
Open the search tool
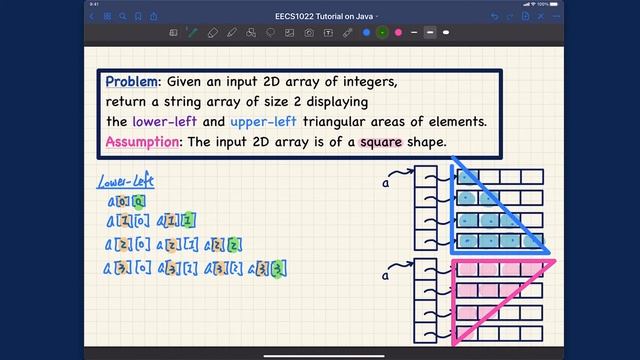[x=122, y=16]
